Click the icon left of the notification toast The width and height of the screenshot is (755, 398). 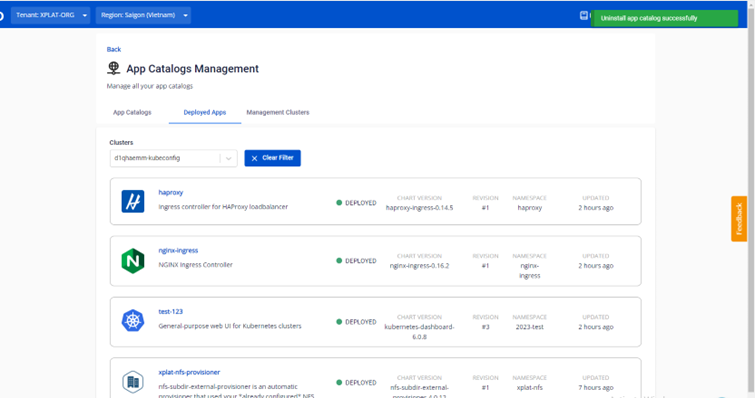584,15
